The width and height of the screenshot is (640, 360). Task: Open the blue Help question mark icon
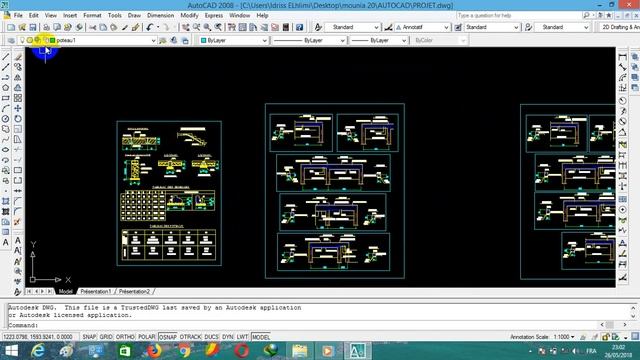[x=299, y=27]
